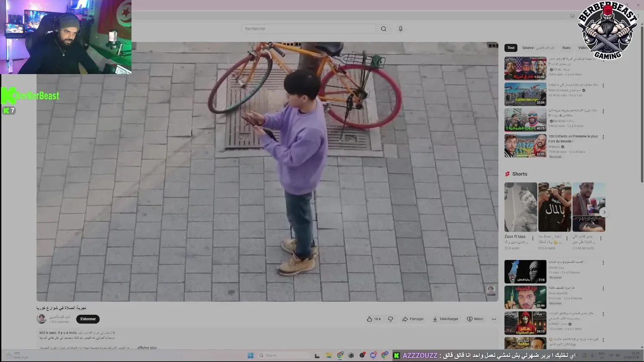The image size is (644, 362).
Task: Open the North Korea thumbnail lasting 40:15
Action: coord(525,120)
